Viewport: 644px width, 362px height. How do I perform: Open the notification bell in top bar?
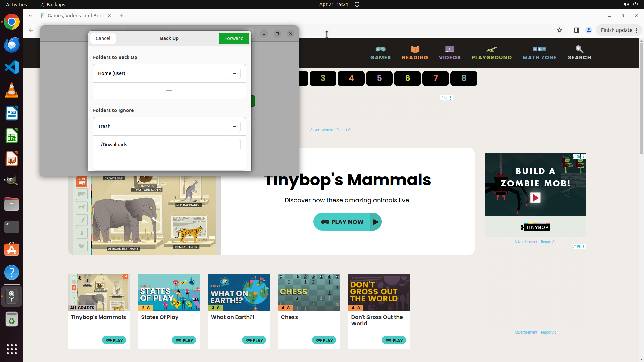(357, 4)
